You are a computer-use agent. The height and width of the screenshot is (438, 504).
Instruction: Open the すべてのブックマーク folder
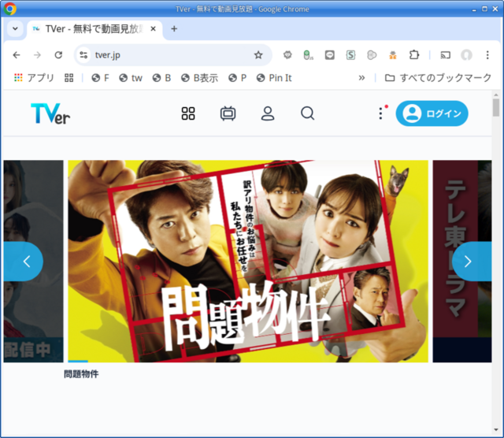(438, 78)
